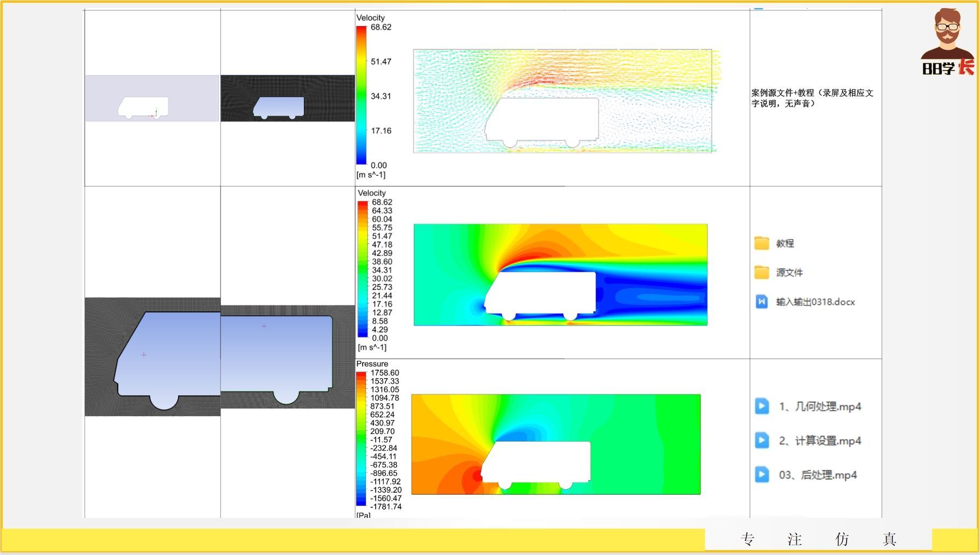Click the top Velocity color legend bar
Screen dimensions: 980x555
click(x=361, y=95)
